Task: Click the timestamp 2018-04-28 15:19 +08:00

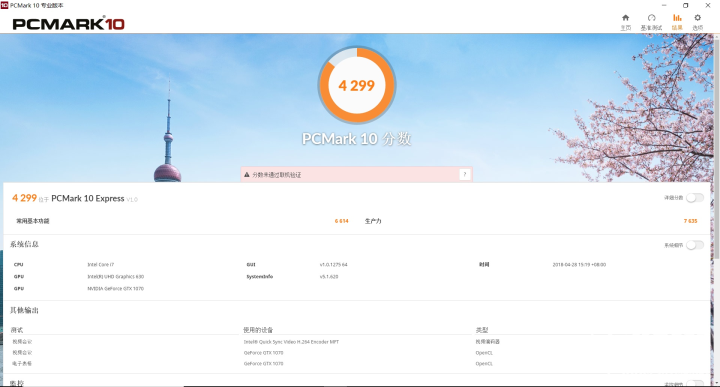Action: 579,265
